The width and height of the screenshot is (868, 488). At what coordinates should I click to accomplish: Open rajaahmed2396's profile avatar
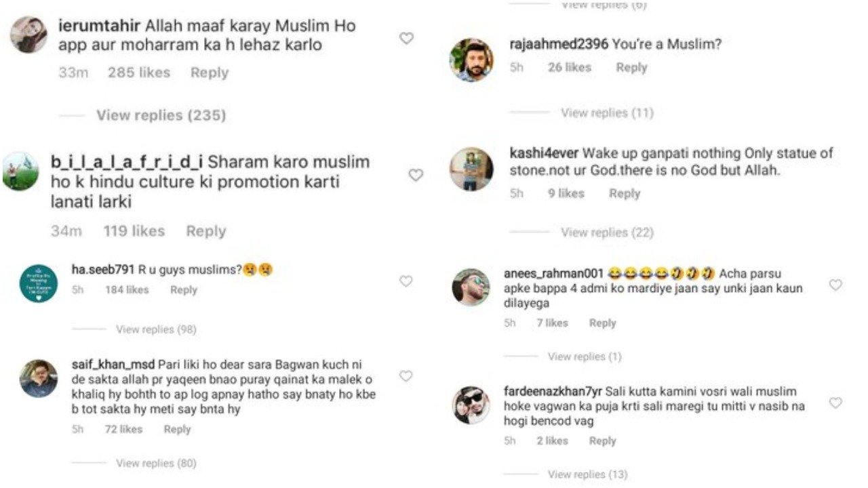pyautogui.click(x=471, y=60)
